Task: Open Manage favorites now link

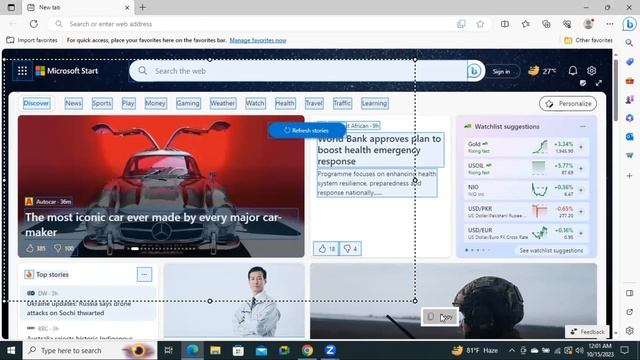Action: coord(258,40)
